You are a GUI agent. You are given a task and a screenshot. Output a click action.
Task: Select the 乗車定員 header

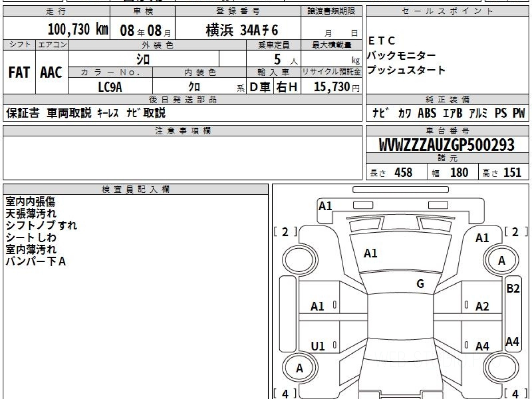[x=274, y=45]
